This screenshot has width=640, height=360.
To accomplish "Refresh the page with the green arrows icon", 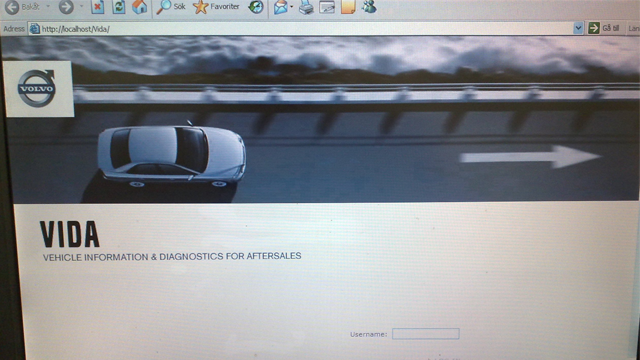I will (x=118, y=7).
